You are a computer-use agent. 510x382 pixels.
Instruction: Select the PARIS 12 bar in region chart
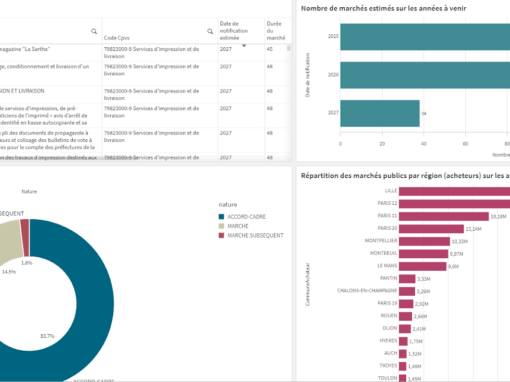coord(454,204)
